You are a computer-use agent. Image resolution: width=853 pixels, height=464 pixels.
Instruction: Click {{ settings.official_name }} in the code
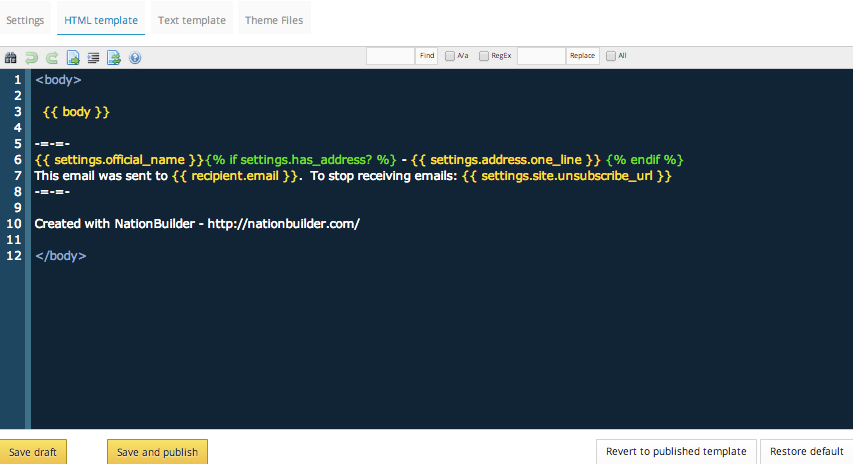[119, 160]
